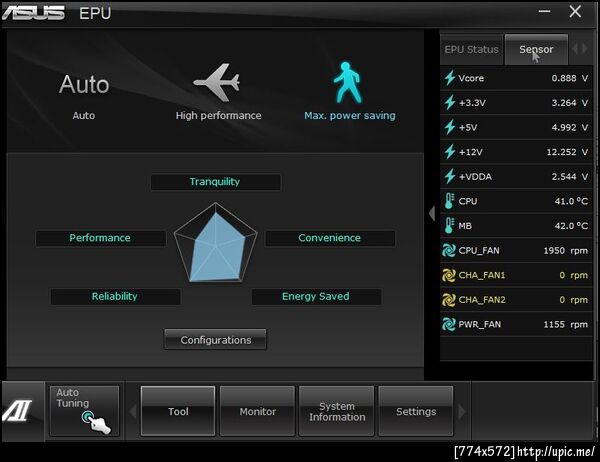Show next bottom menu items arrow

[x=462, y=411]
